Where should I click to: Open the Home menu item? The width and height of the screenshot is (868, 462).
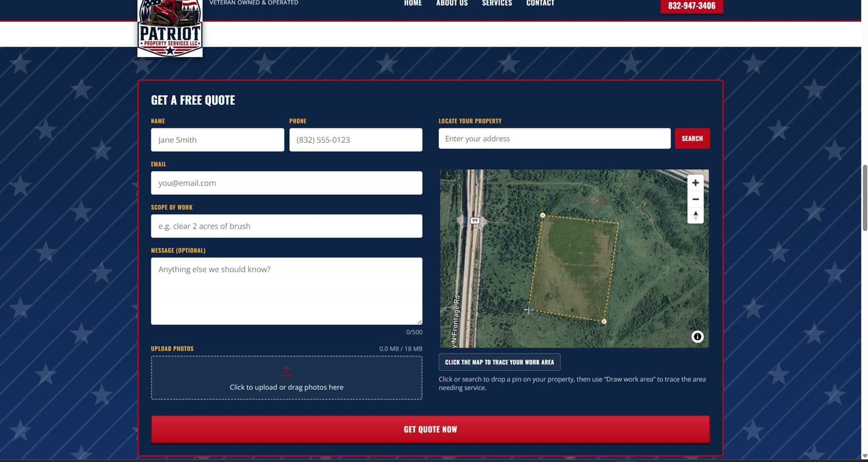(413, 3)
